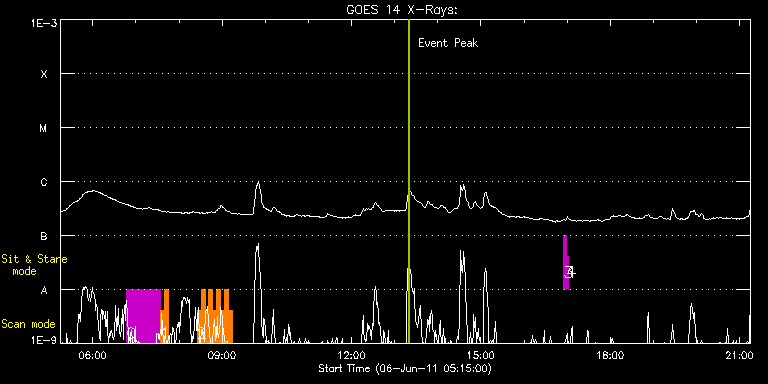Click the '09:00' time axis label
768x384 pixels.
coord(222,355)
